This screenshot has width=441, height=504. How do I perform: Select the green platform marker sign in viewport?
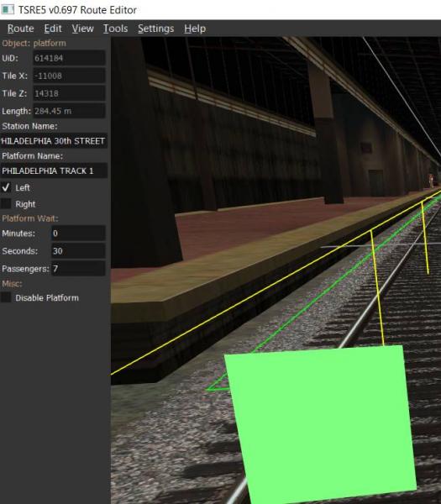point(320,423)
